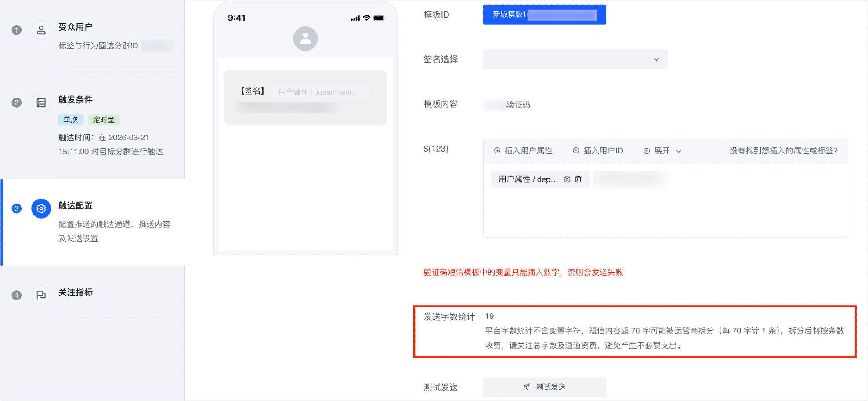Click the 验证码 template content text

[518, 105]
